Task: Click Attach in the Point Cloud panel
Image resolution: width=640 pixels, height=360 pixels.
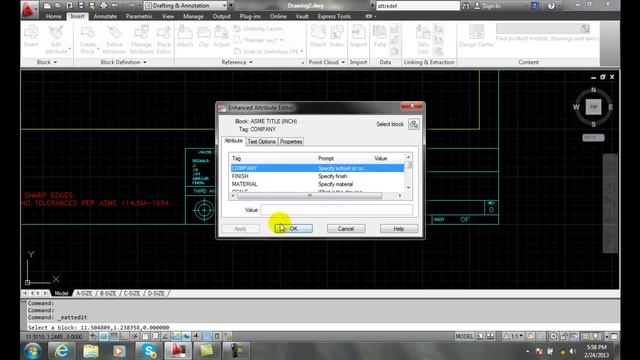Action: 318,36
